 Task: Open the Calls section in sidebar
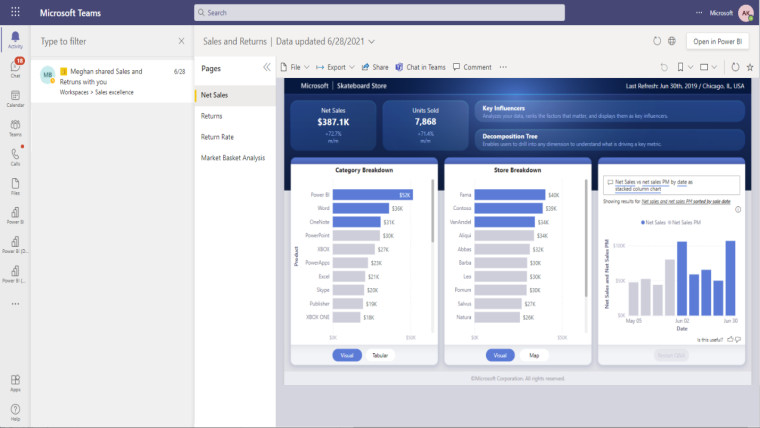(16, 157)
